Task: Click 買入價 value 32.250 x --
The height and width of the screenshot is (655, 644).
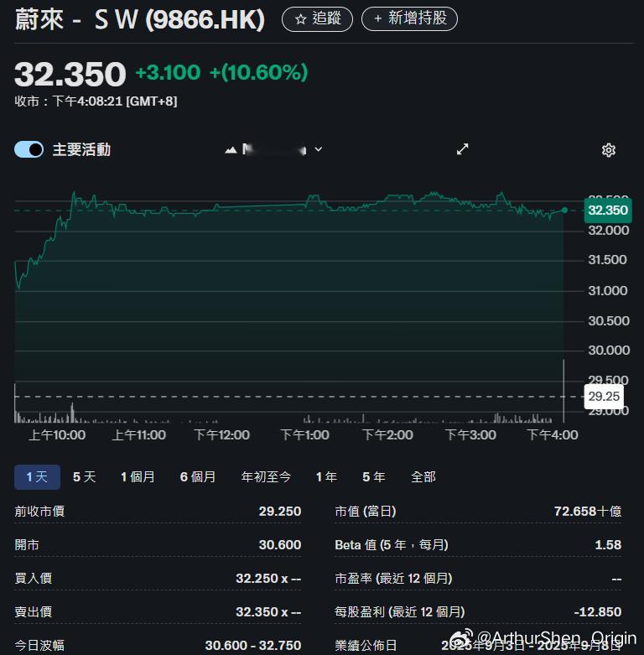Action: coord(268,579)
